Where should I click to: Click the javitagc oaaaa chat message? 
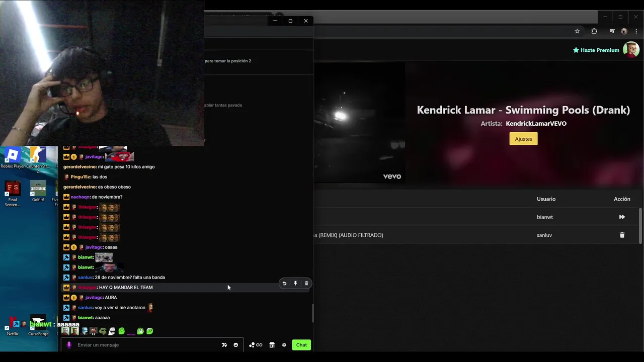91,247
